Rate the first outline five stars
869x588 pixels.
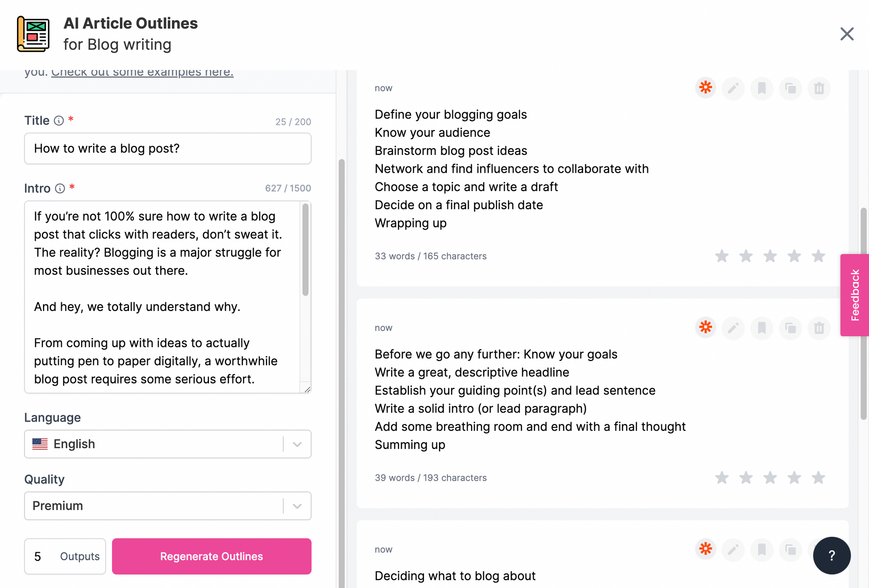[x=819, y=256]
